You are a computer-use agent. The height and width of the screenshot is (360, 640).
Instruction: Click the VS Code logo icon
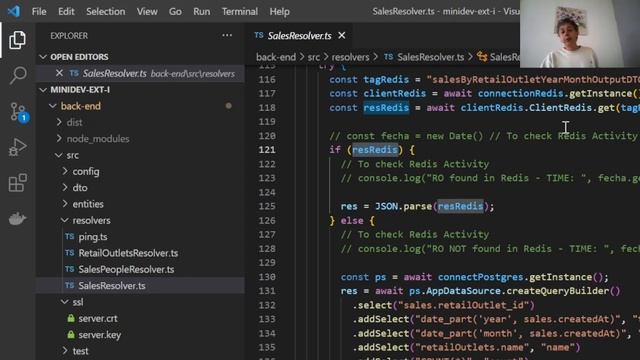coord(13,11)
